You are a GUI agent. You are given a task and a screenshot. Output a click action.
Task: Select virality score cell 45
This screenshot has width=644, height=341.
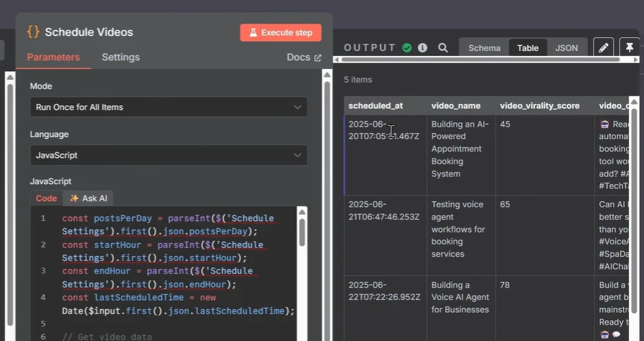(545, 155)
